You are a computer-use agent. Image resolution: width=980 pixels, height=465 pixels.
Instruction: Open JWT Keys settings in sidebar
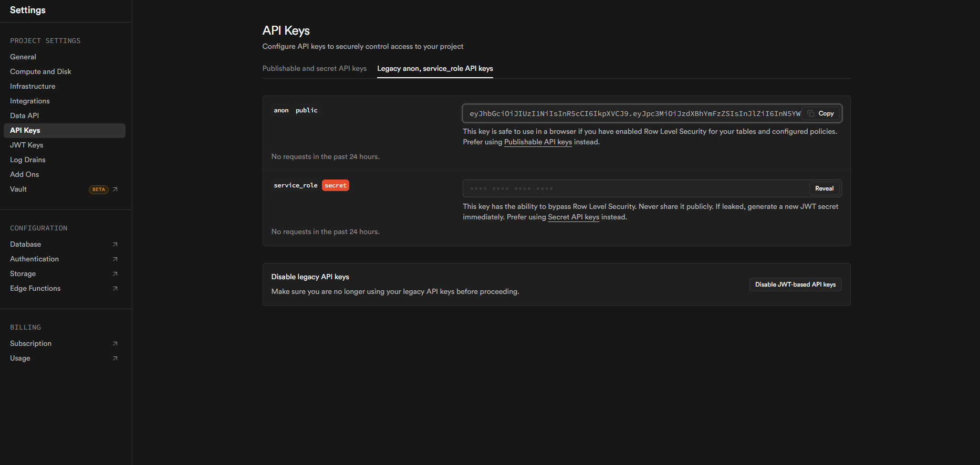click(27, 145)
